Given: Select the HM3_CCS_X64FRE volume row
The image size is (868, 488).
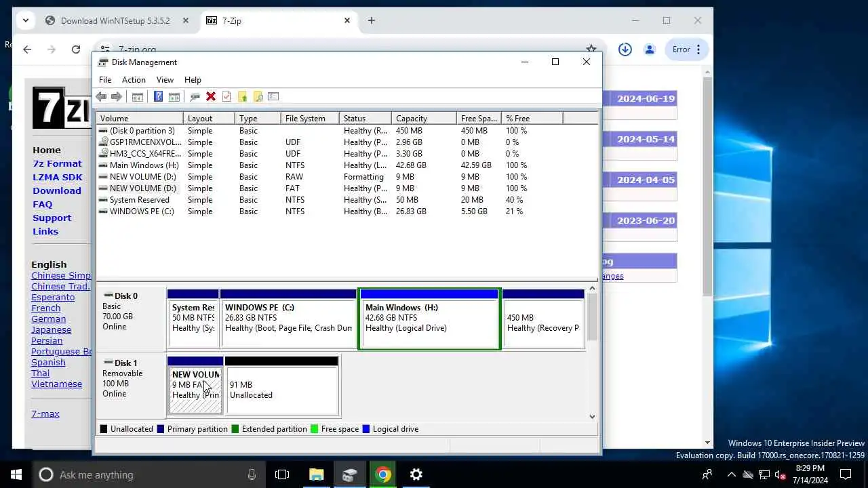Looking at the screenshot, I should pyautogui.click(x=347, y=154).
